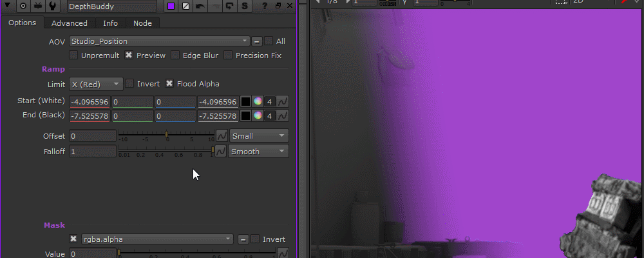
Task: Disable the Flood Alpha checkbox
Action: pos(169,84)
